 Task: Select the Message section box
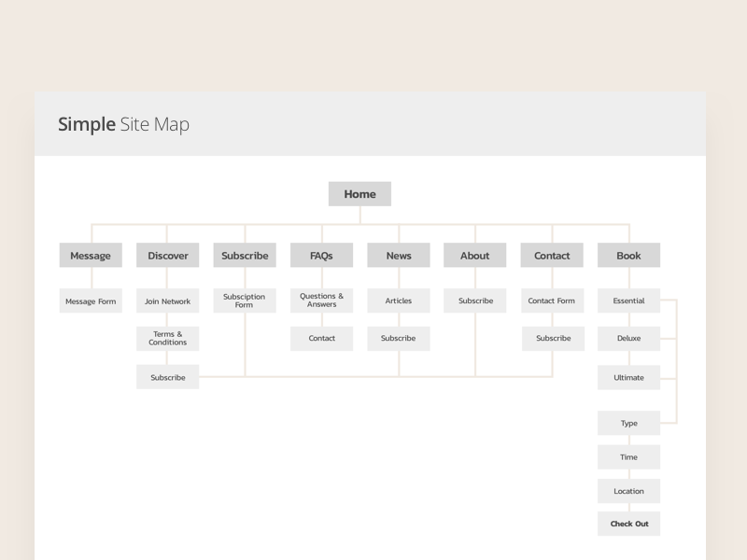91,256
